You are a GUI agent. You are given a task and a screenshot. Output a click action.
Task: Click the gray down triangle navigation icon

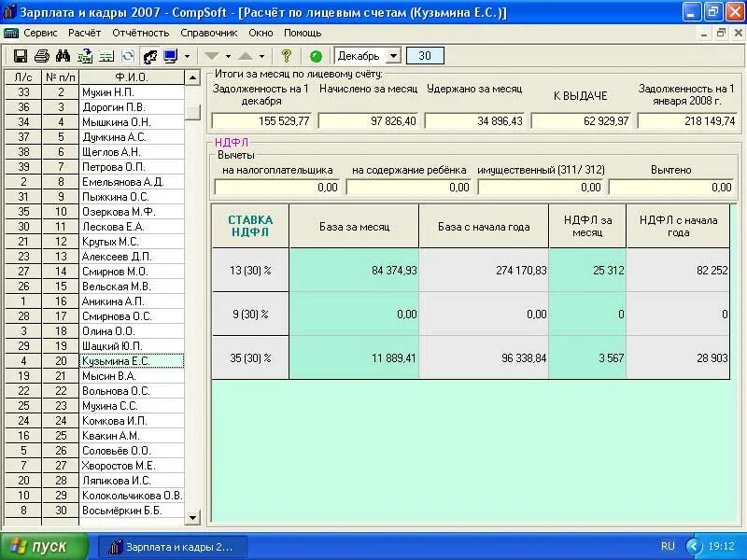tap(212, 56)
